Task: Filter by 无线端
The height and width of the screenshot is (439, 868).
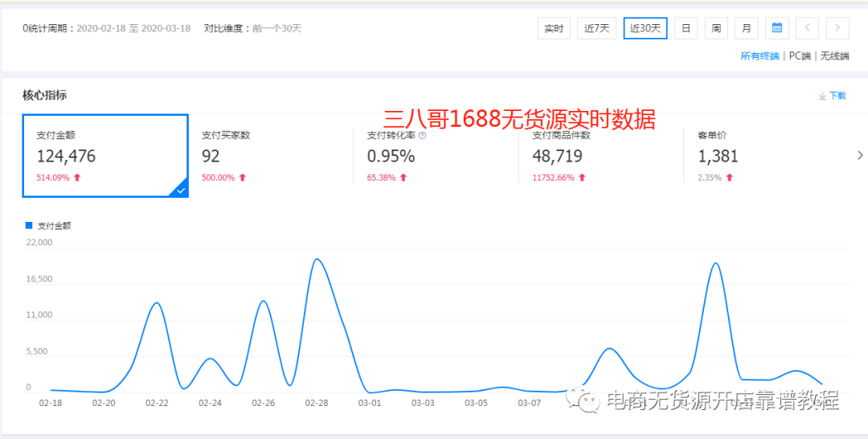Action: click(835, 56)
